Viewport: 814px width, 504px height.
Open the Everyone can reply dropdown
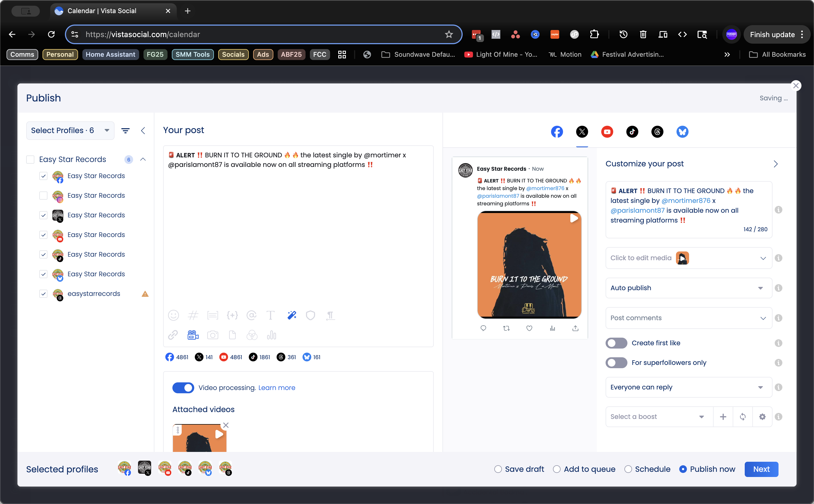tap(688, 387)
